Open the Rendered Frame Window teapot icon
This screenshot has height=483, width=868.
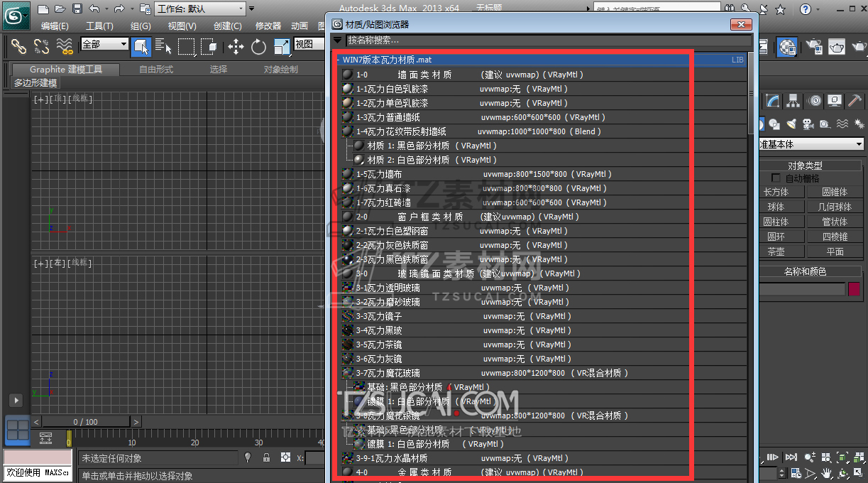point(837,47)
